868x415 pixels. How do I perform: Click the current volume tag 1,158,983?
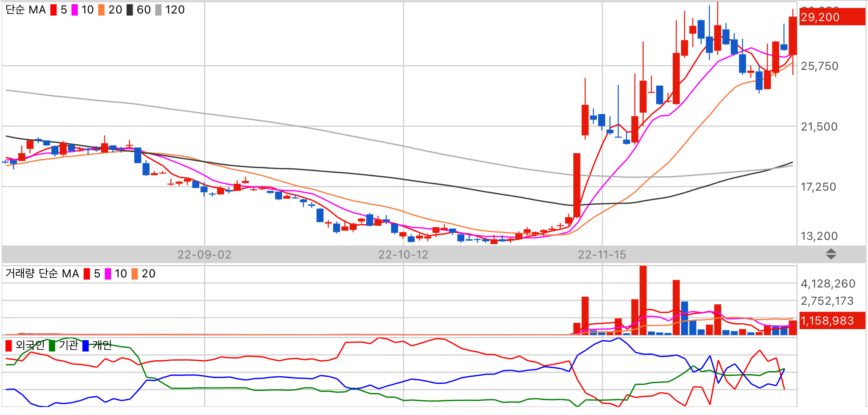point(832,321)
